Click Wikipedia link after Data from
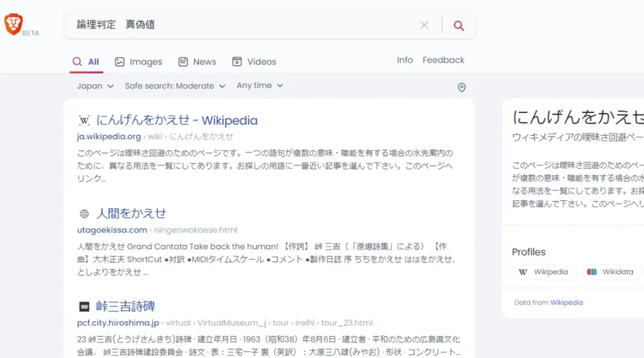Viewport: 644px width, 358px height. pos(567,303)
